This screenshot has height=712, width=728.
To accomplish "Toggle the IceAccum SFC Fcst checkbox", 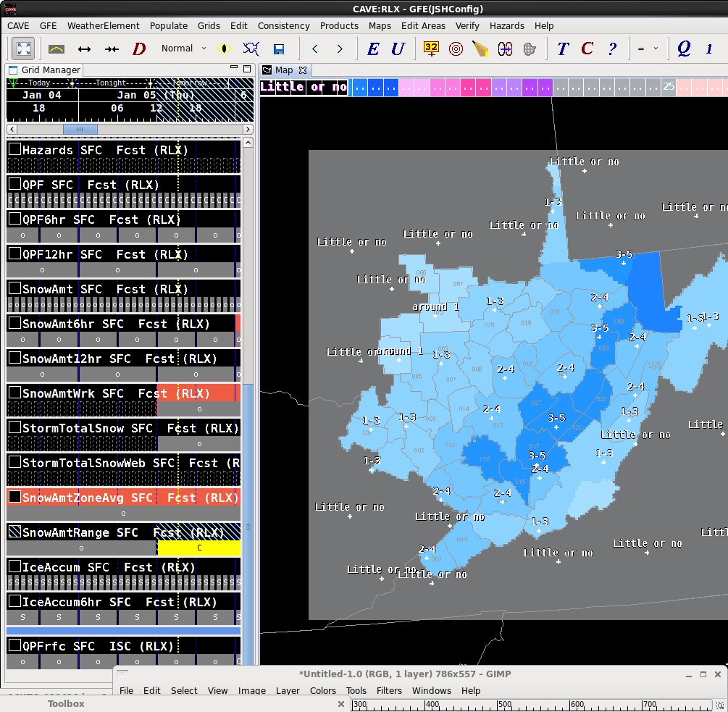I will pyautogui.click(x=15, y=566).
